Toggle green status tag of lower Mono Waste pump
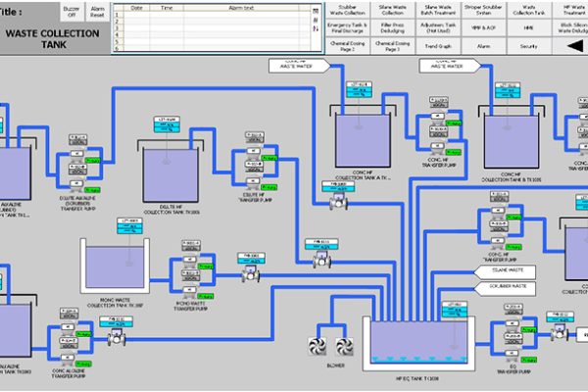Viewport: 588px width, 392px height. [206, 296]
